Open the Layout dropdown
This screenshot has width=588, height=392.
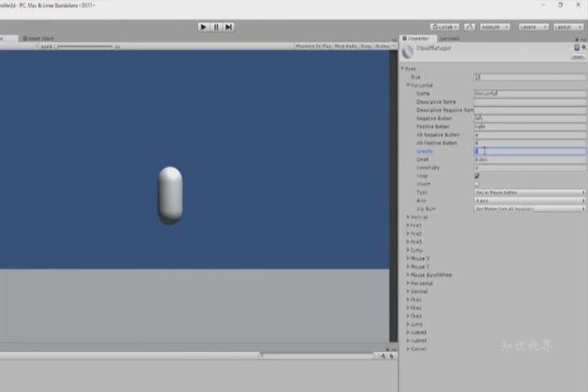coord(568,27)
